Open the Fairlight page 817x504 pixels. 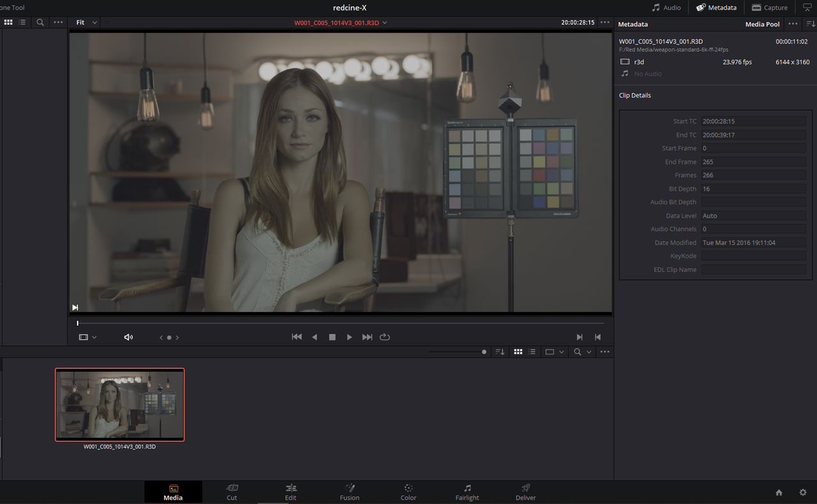point(467,492)
